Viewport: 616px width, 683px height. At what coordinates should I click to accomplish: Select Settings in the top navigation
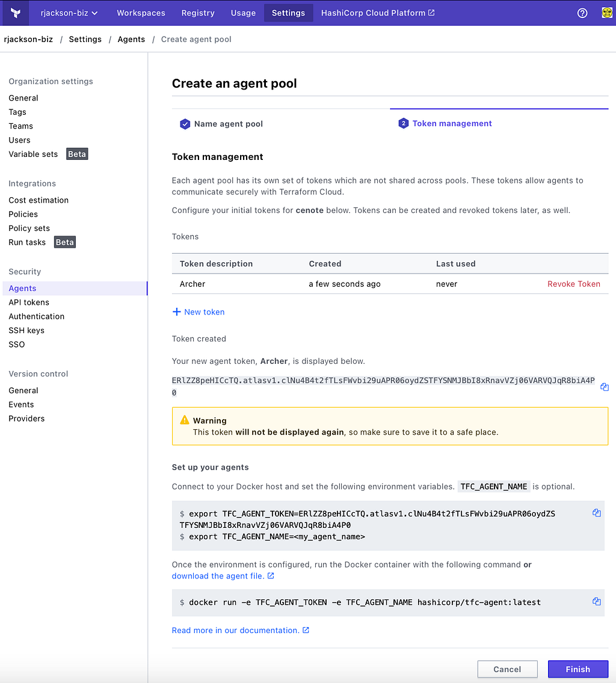pos(288,13)
